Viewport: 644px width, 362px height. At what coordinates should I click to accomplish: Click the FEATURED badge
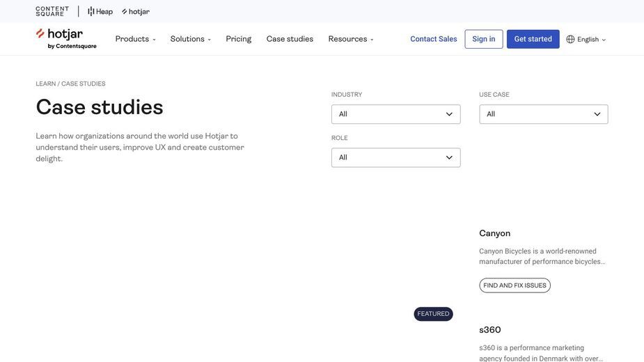point(433,314)
